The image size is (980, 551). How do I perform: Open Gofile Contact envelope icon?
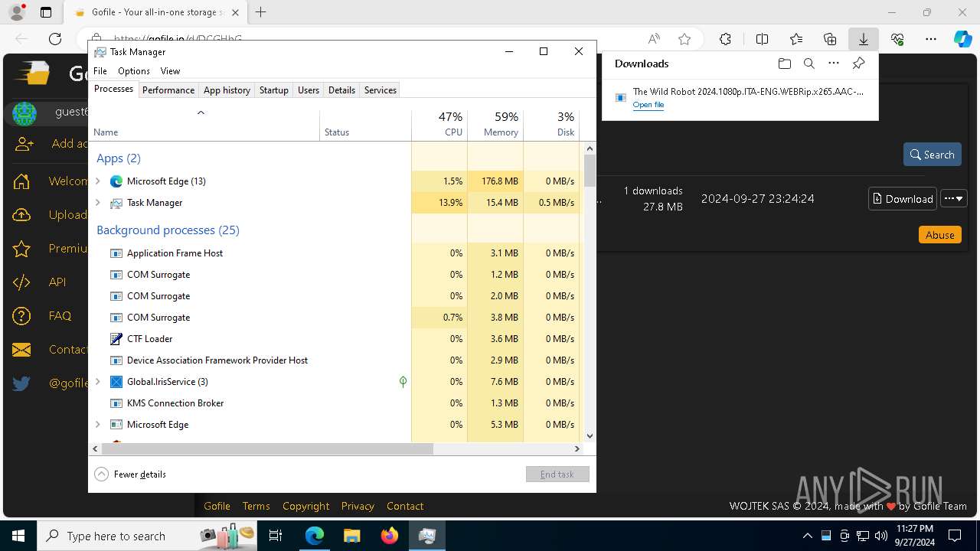(21, 350)
